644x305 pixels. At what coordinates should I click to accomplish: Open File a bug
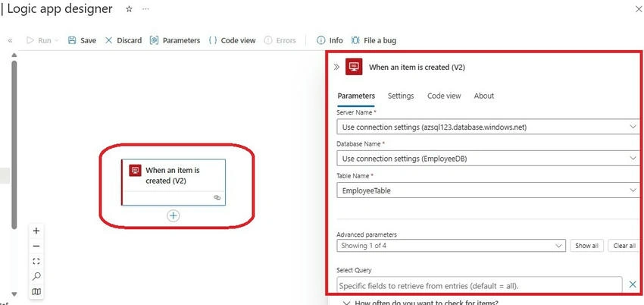pos(374,40)
